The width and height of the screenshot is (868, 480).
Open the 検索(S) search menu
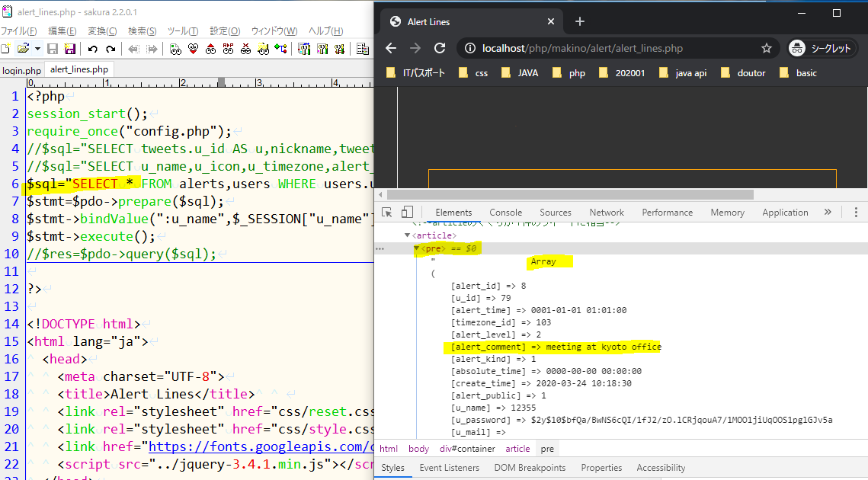point(142,30)
